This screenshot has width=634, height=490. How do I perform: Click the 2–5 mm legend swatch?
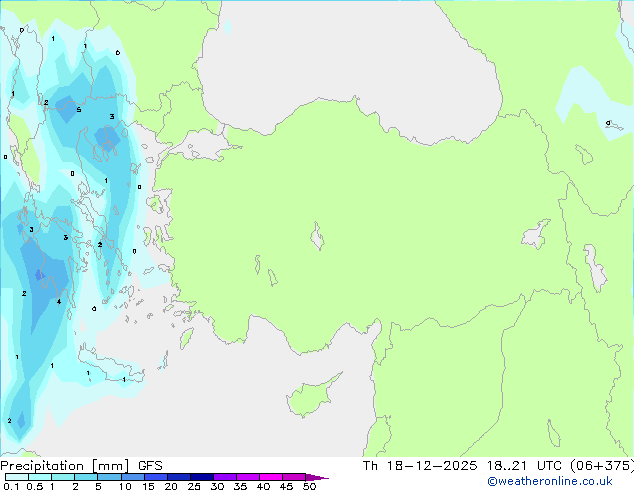pyautogui.click(x=86, y=477)
